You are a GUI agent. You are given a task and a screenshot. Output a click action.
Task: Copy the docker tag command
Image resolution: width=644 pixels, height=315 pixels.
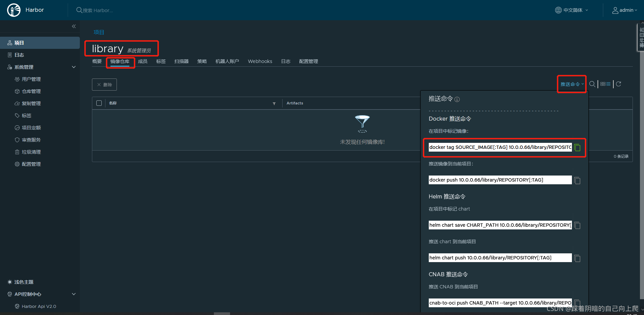pyautogui.click(x=577, y=148)
